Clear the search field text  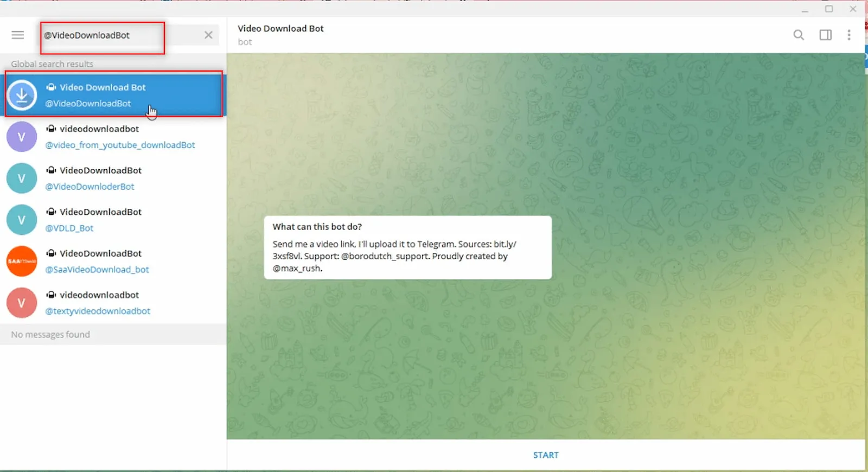(x=208, y=35)
